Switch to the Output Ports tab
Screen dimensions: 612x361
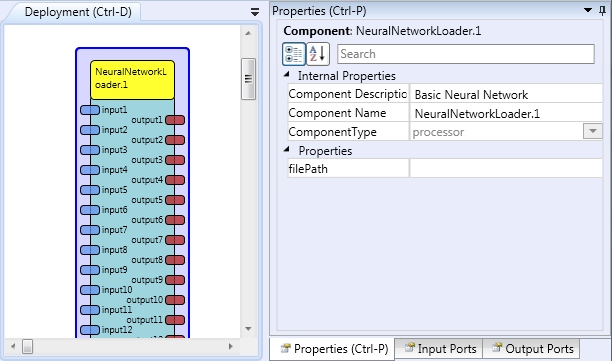coord(532,349)
